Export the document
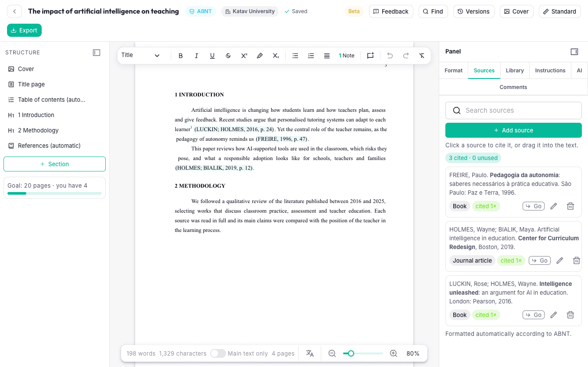 click(x=24, y=30)
